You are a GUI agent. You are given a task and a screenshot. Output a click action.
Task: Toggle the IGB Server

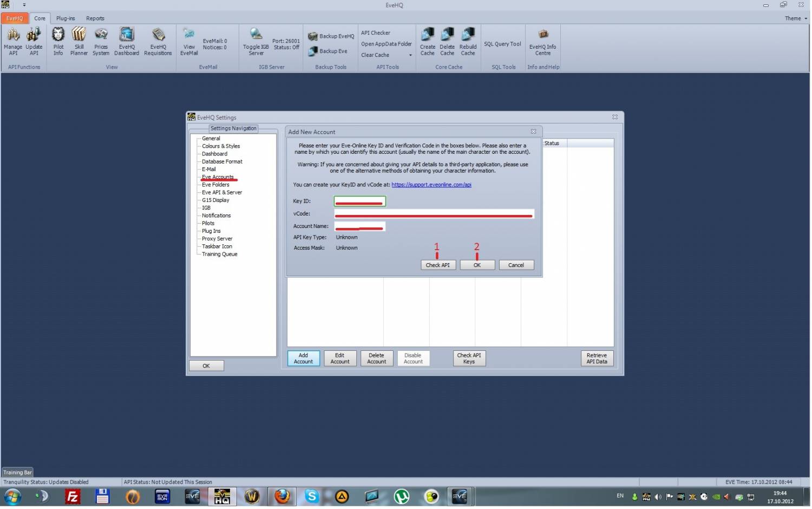256,42
